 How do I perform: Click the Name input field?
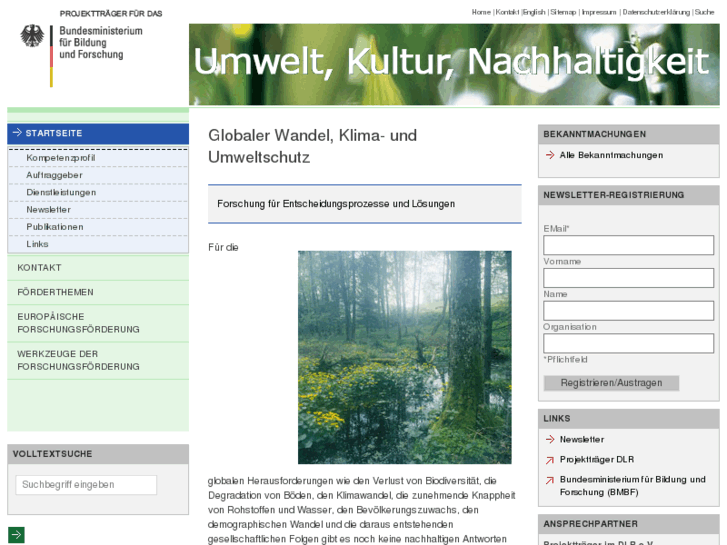click(628, 311)
